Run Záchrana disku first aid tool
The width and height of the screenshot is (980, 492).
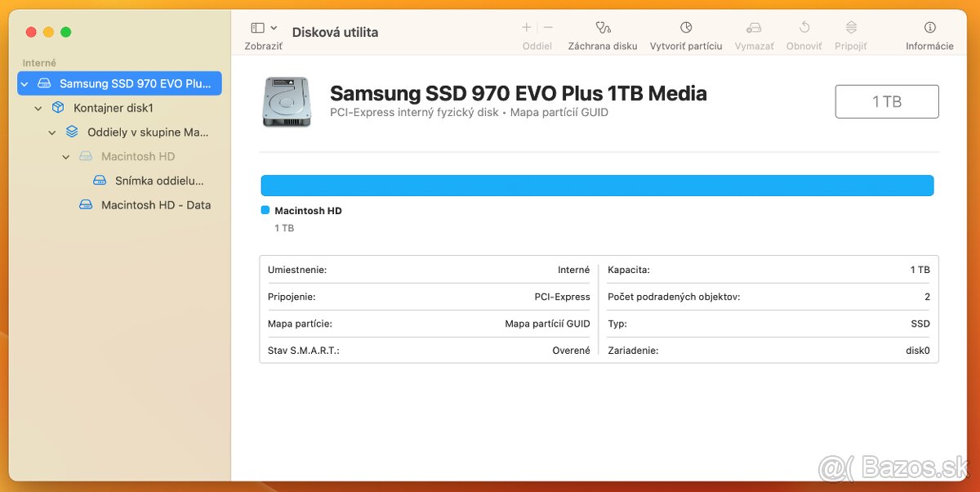click(x=603, y=28)
